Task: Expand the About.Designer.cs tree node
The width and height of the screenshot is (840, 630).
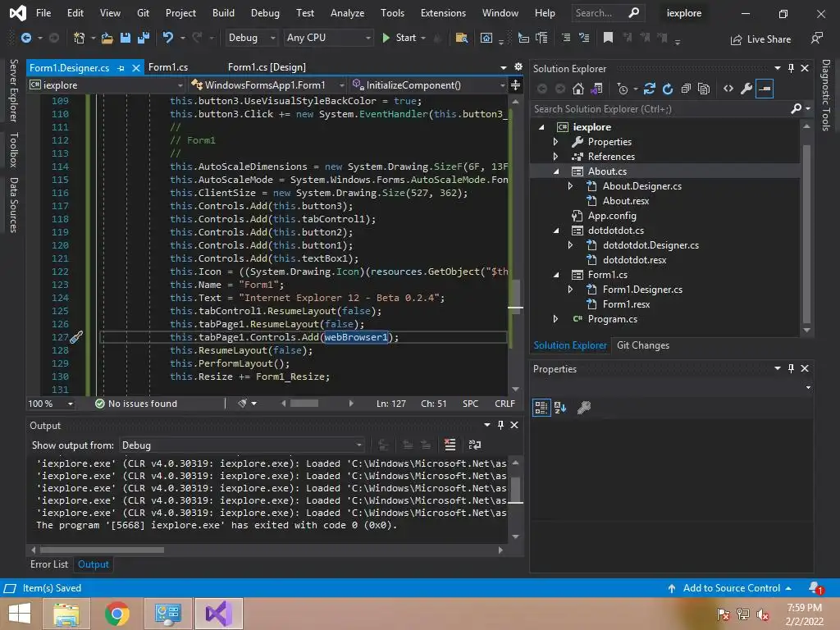Action: [571, 186]
